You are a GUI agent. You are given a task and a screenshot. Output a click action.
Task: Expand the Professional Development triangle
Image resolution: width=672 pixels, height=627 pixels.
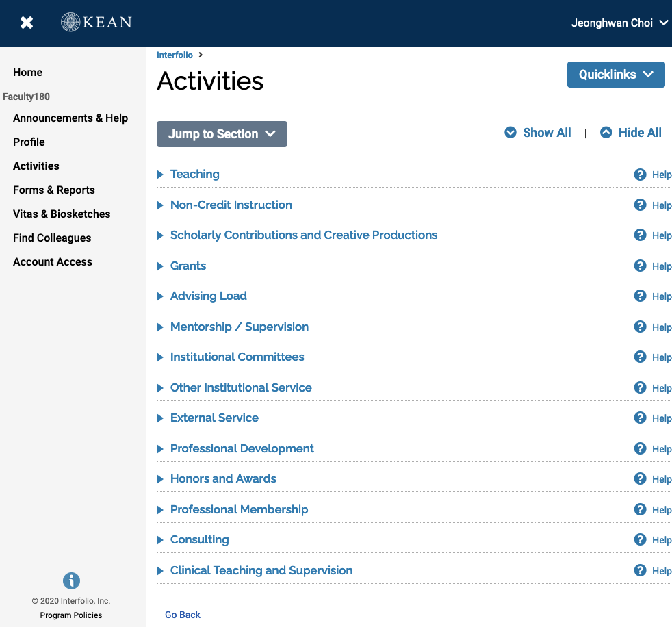coord(160,449)
